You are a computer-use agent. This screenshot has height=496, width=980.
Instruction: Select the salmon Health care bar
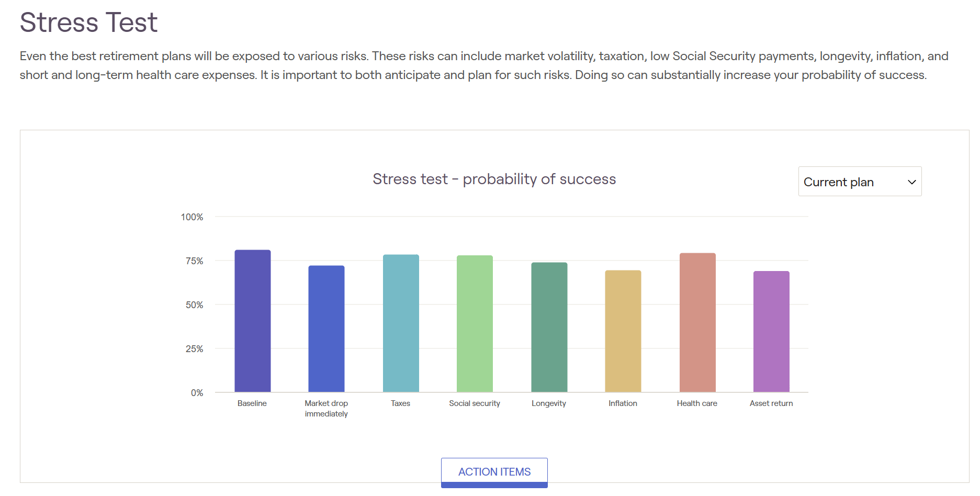(697, 322)
